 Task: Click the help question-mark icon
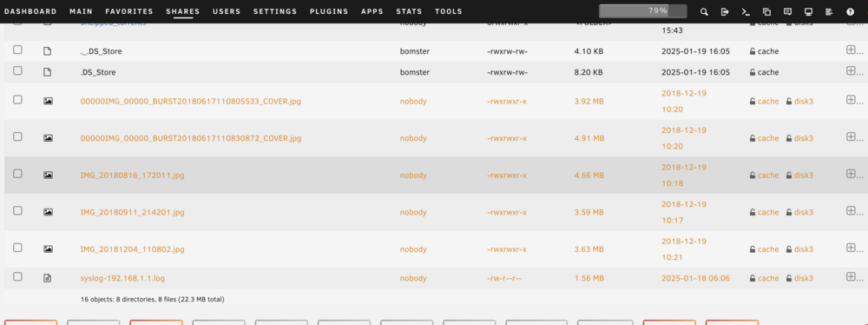click(x=851, y=11)
